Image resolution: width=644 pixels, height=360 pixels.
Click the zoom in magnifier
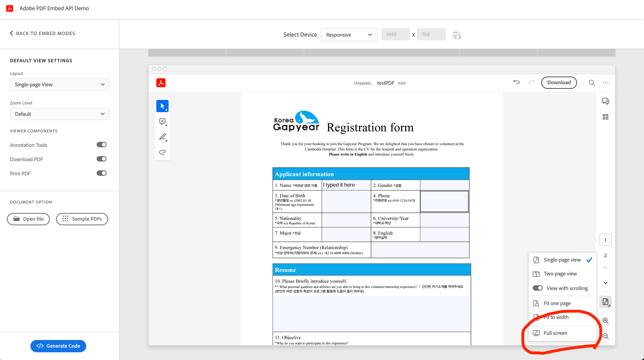pyautogui.click(x=605, y=321)
